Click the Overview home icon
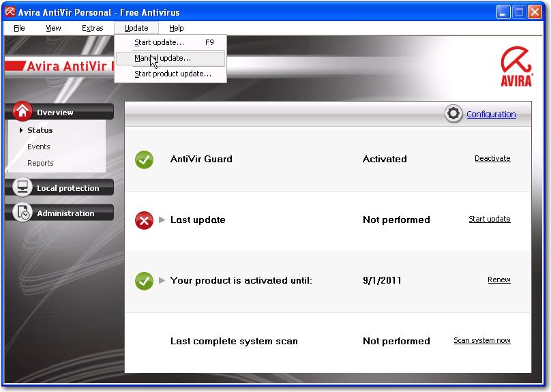This screenshot has width=551, height=392. pyautogui.click(x=23, y=111)
